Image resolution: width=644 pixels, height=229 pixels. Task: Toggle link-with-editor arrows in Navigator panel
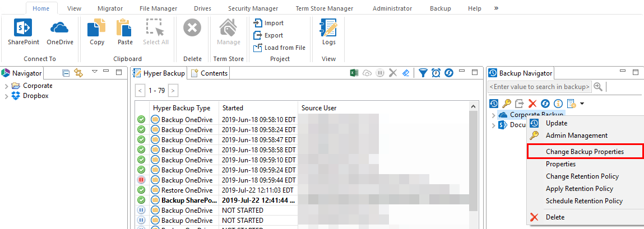[x=78, y=73]
